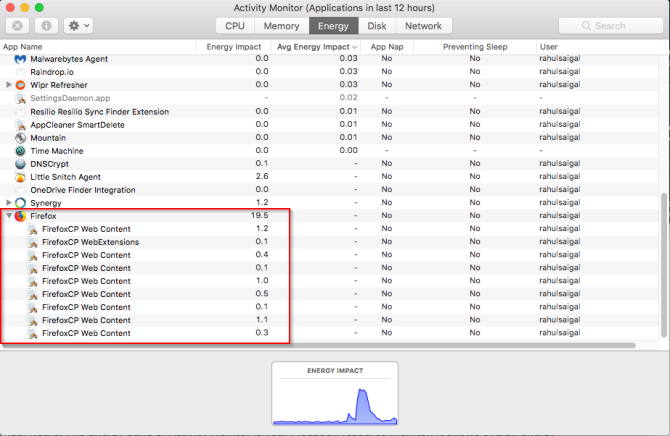Collapse the Firefox process group
670x436 pixels.
tap(9, 216)
